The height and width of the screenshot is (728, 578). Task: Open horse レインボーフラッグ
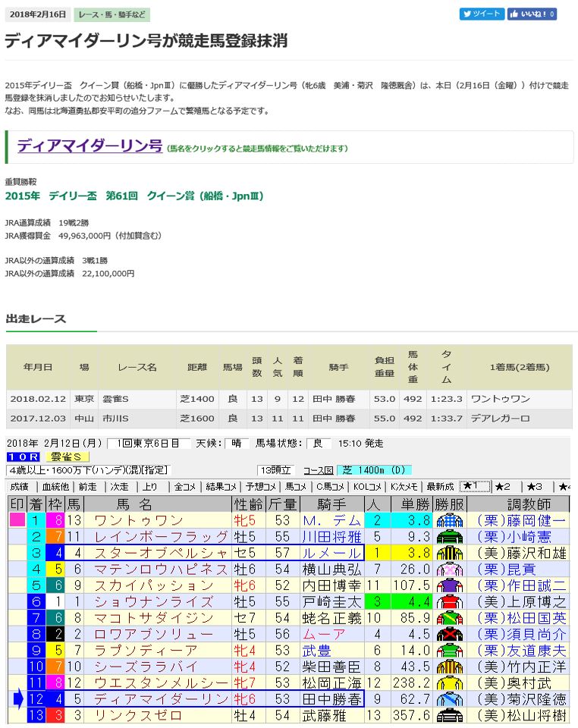point(161,537)
